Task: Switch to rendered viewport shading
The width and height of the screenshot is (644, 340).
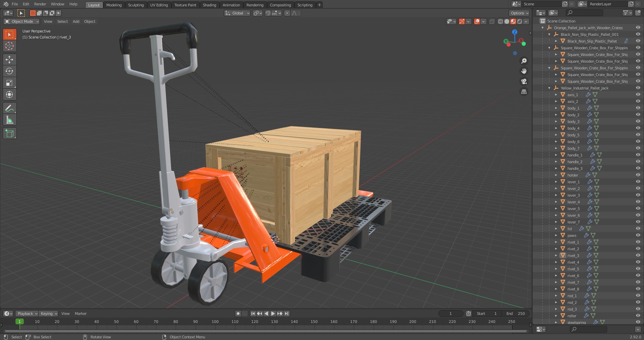Action: click(x=520, y=21)
